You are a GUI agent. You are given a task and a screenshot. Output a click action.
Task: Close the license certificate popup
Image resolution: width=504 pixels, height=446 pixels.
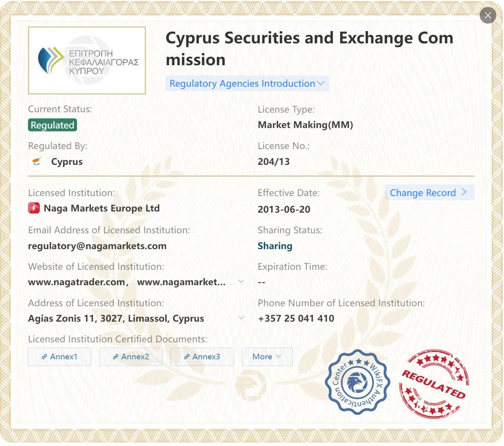click(488, 15)
